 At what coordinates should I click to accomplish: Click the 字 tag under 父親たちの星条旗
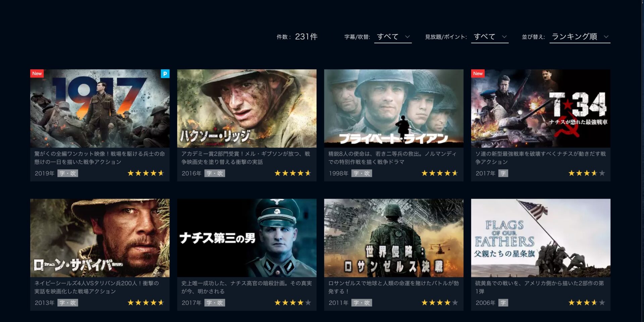pos(503,303)
